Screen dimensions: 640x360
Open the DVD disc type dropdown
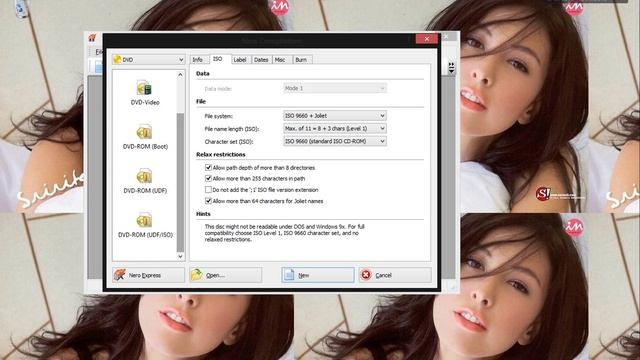click(149, 60)
